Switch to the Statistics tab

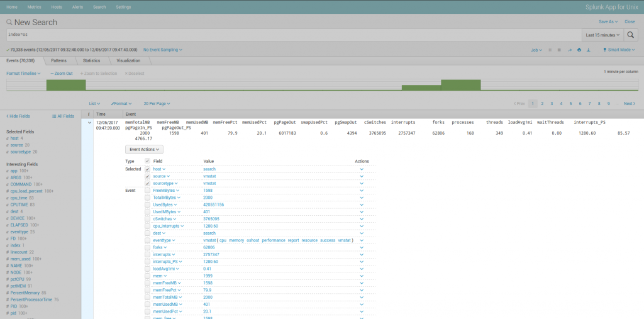click(x=91, y=60)
